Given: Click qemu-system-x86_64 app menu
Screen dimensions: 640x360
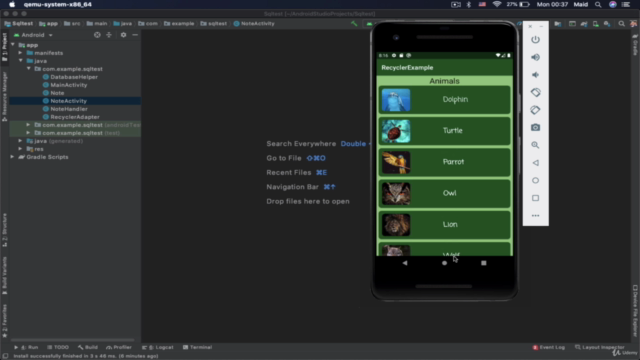Looking at the screenshot, I should [58, 4].
